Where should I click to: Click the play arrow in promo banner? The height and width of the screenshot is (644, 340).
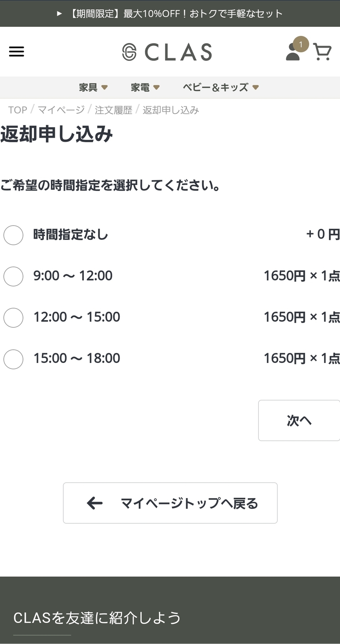59,14
